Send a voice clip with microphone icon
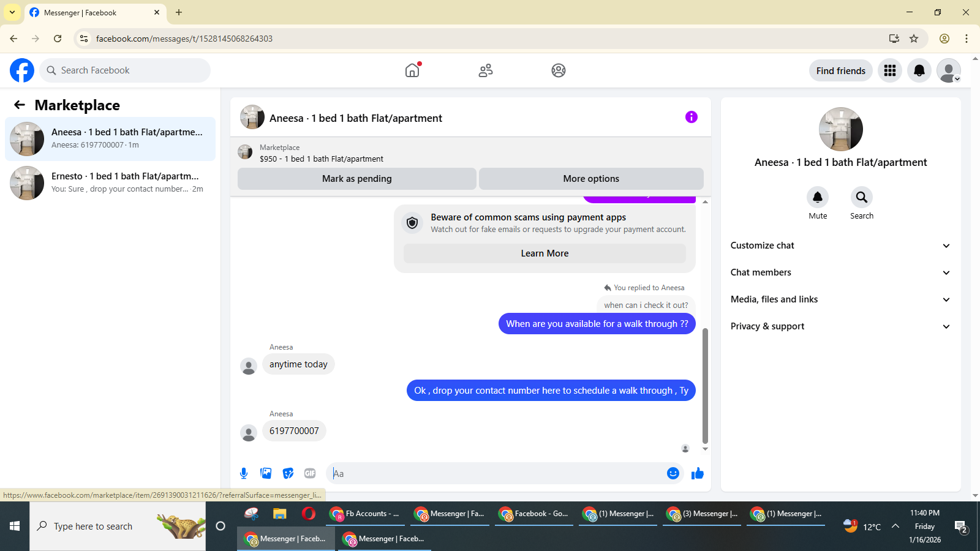 pyautogui.click(x=244, y=473)
